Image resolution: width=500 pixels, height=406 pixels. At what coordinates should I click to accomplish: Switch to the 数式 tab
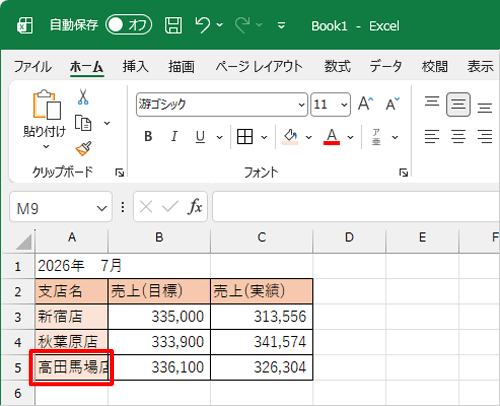click(x=337, y=66)
